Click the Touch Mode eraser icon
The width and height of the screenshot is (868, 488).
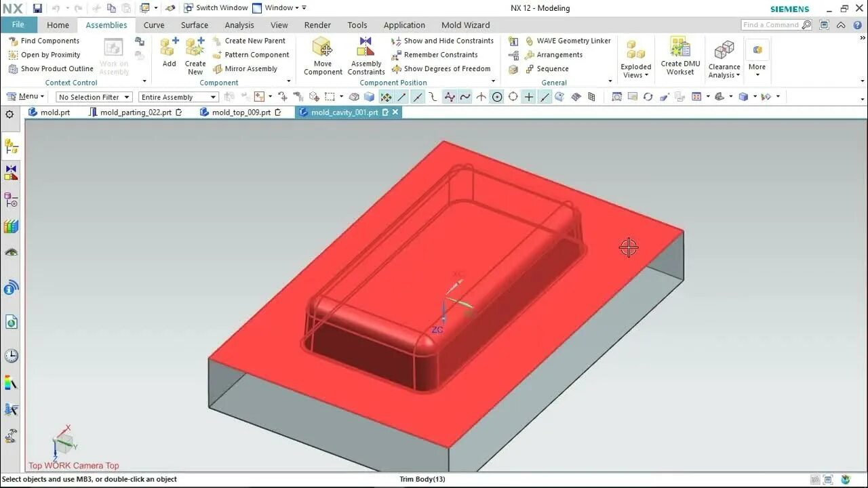[170, 8]
